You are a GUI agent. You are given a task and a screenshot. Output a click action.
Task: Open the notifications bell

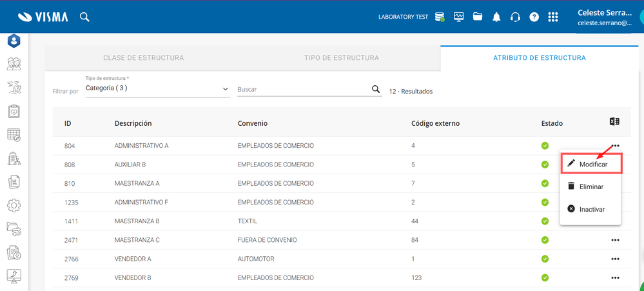(496, 17)
